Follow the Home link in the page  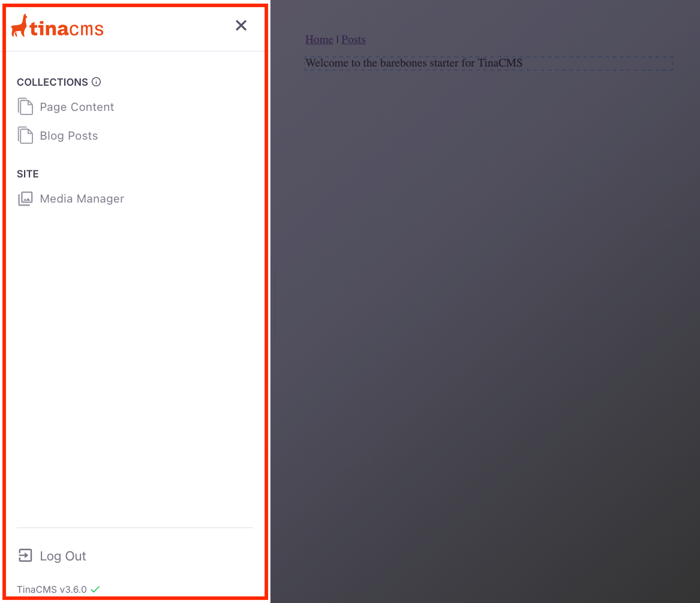[319, 40]
